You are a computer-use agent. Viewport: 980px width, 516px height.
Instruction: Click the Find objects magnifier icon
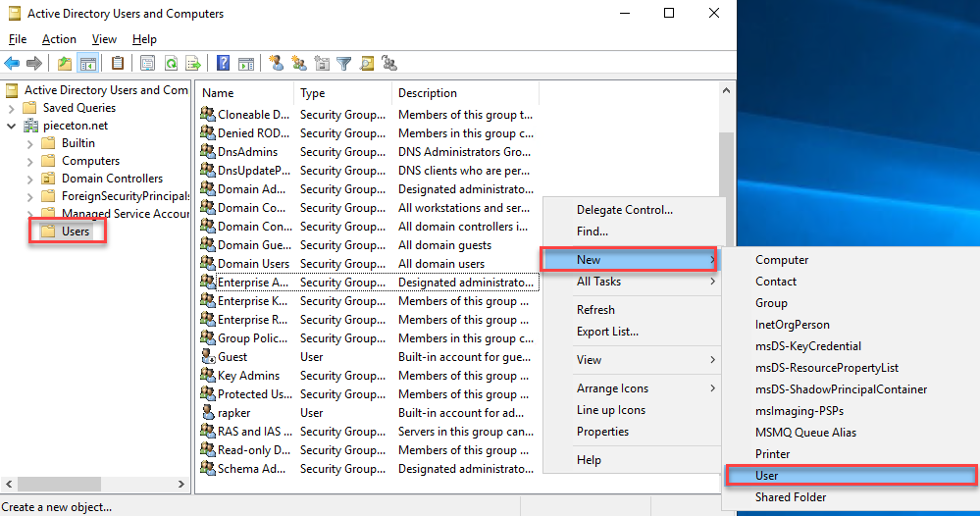[x=367, y=63]
